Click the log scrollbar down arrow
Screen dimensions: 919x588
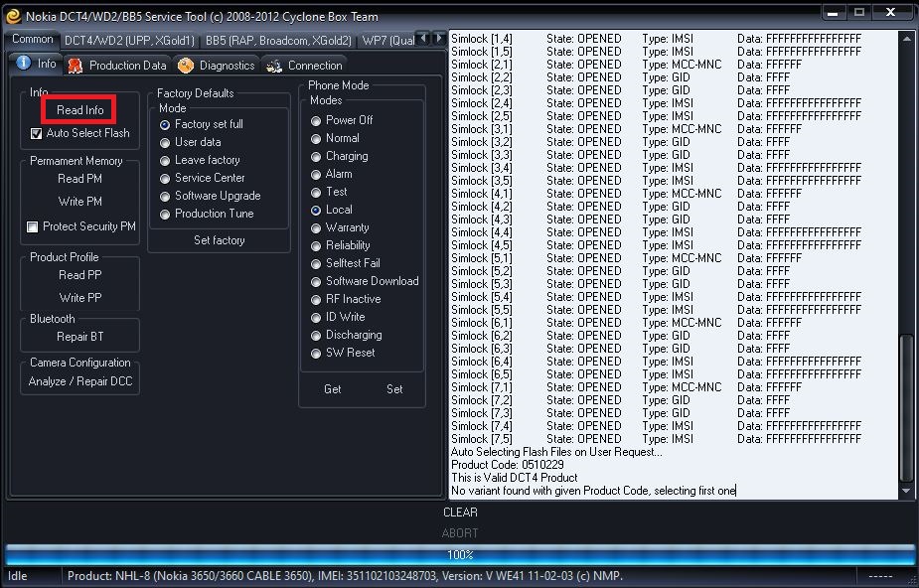click(x=905, y=491)
